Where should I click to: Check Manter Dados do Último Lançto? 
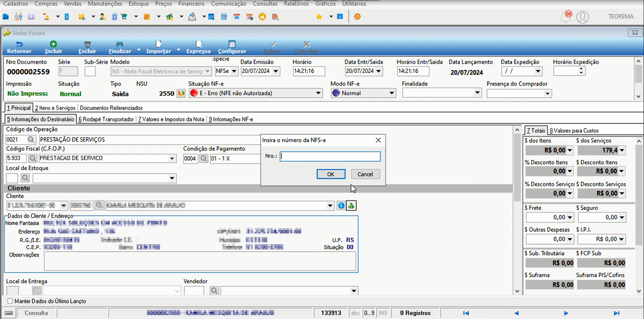point(10,301)
